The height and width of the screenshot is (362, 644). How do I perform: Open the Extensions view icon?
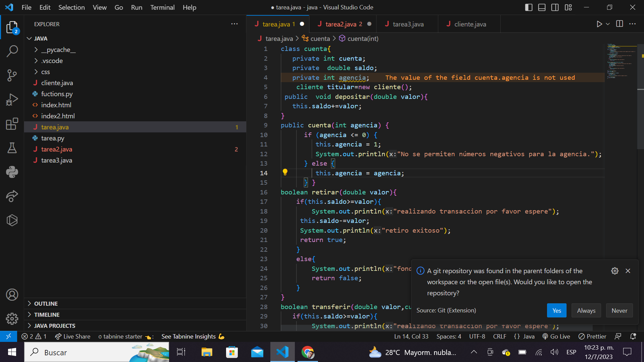11,123
